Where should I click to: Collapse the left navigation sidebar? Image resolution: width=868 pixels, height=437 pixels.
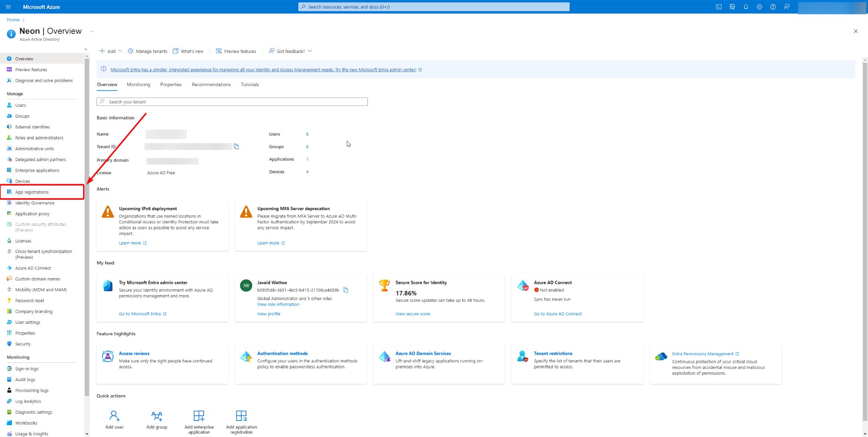tap(86, 49)
